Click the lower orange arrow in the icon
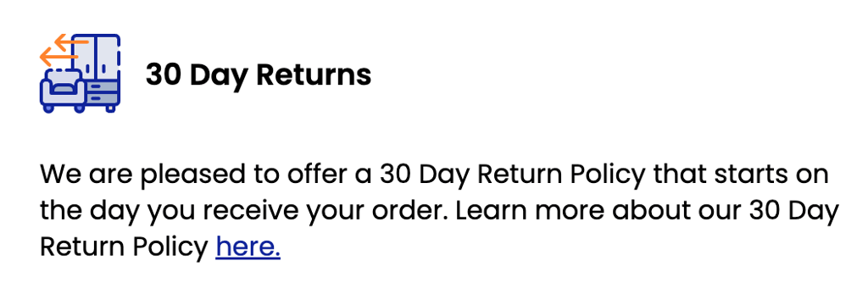 (x=58, y=57)
